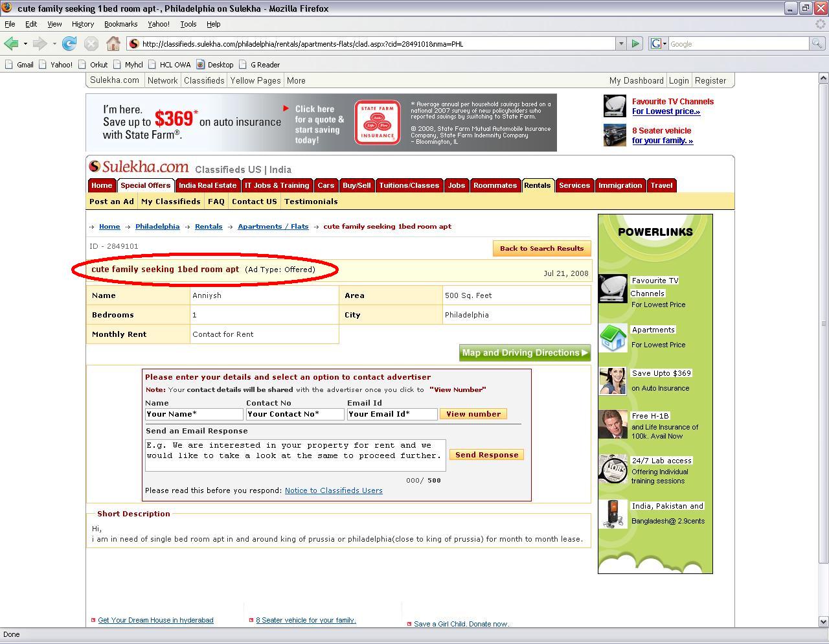Open the search engine selector dropdown
This screenshot has width=829, height=644.
658,43
